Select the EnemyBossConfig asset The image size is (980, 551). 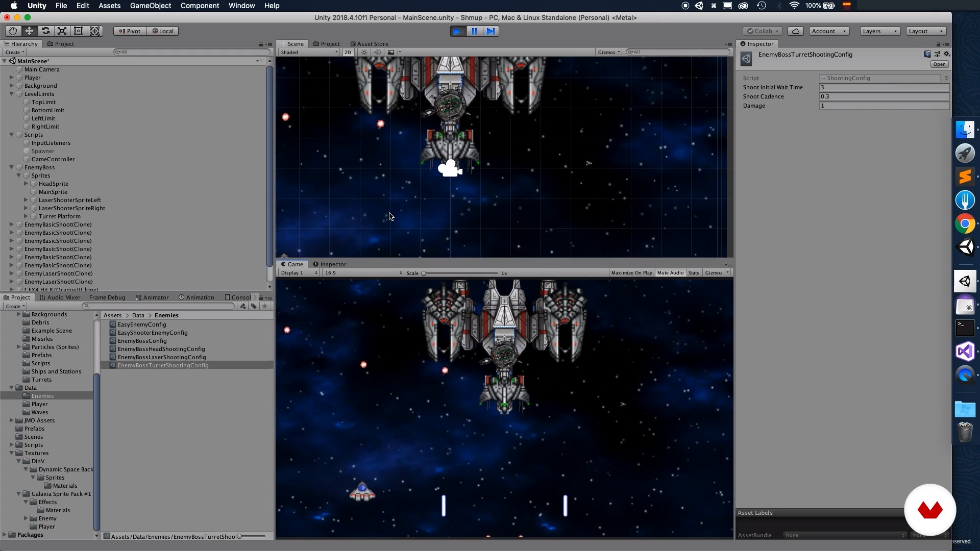click(142, 341)
